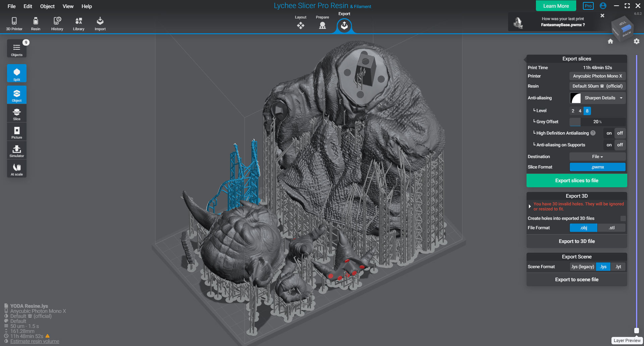Viewport: 644px width, 346px height.
Task: Set anti-aliasing Level to 4
Action: pos(580,111)
